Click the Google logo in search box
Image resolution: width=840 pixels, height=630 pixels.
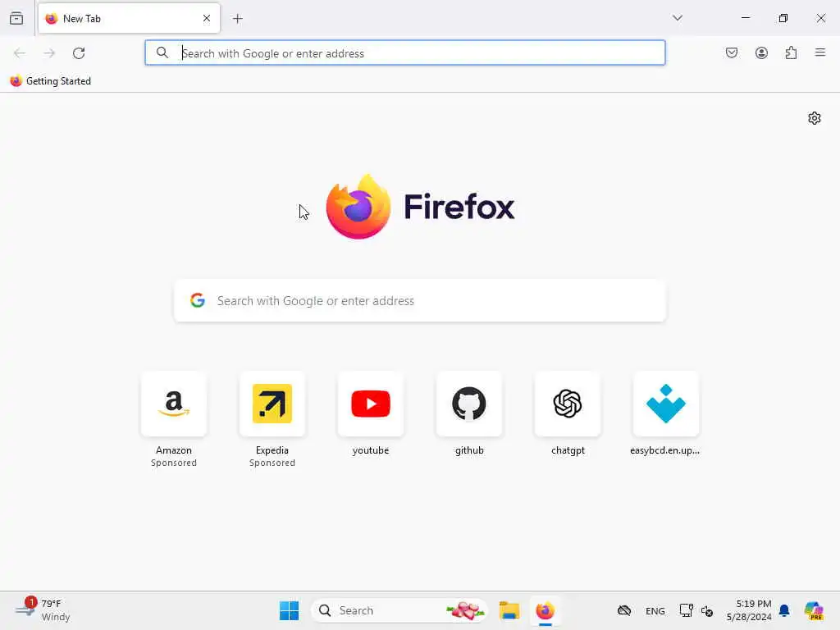coord(198,300)
